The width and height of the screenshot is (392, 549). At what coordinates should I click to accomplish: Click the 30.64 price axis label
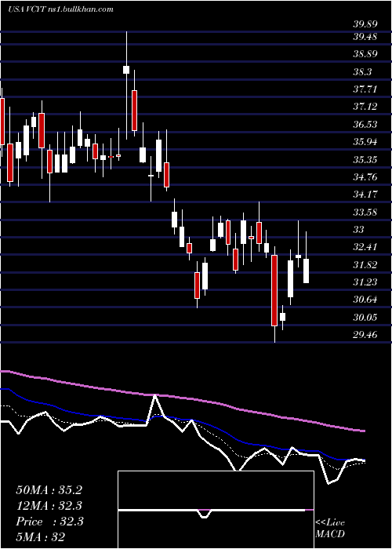[365, 300]
